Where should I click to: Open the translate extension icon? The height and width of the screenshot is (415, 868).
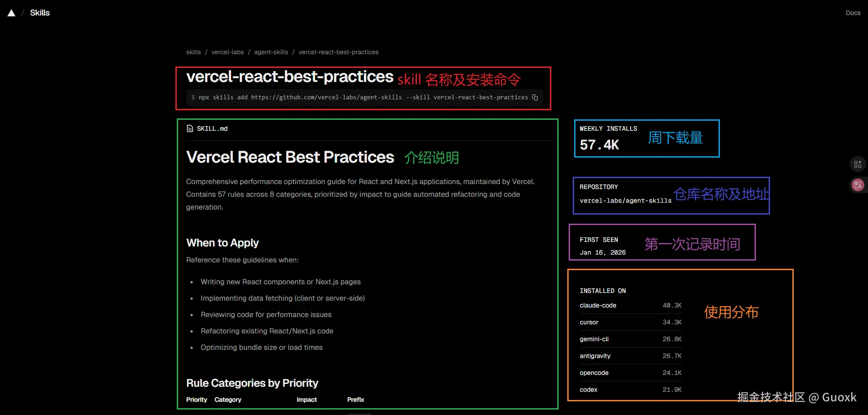click(858, 185)
